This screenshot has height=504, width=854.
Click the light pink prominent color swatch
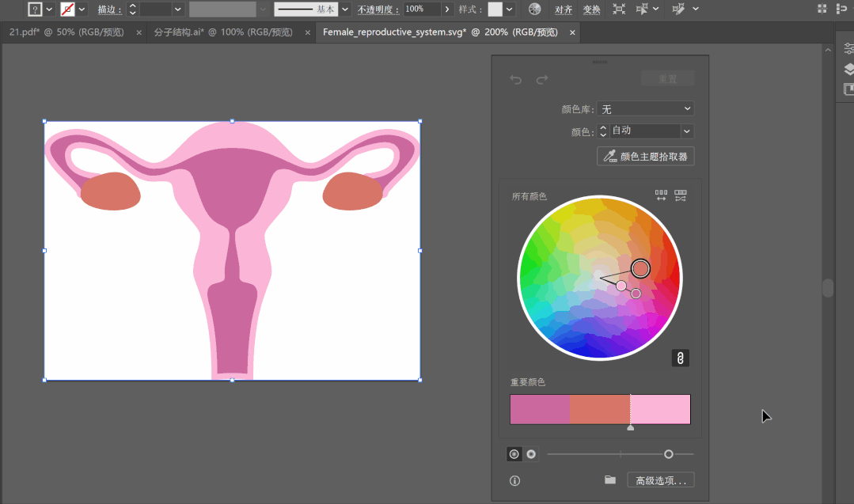point(660,409)
